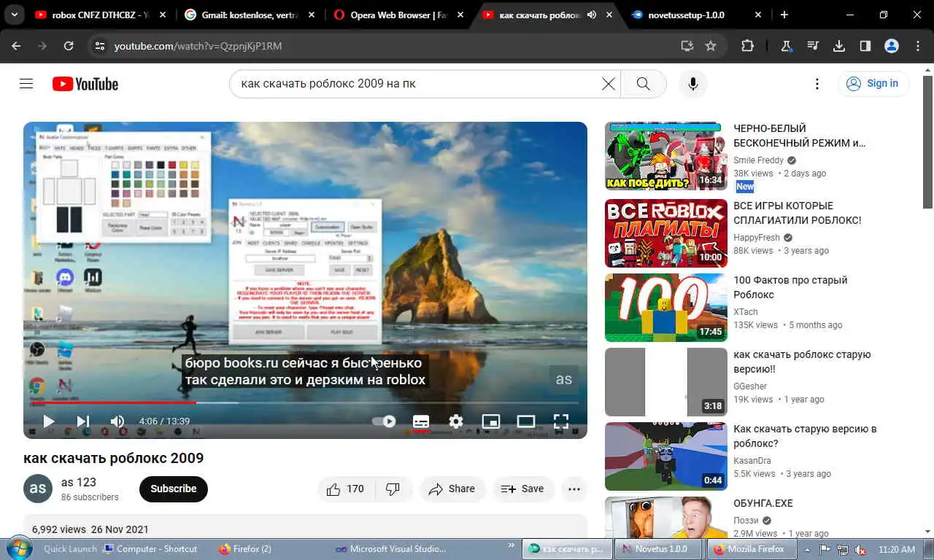Go to the YouTube home logo
Image resolution: width=934 pixels, height=560 pixels.
[85, 84]
